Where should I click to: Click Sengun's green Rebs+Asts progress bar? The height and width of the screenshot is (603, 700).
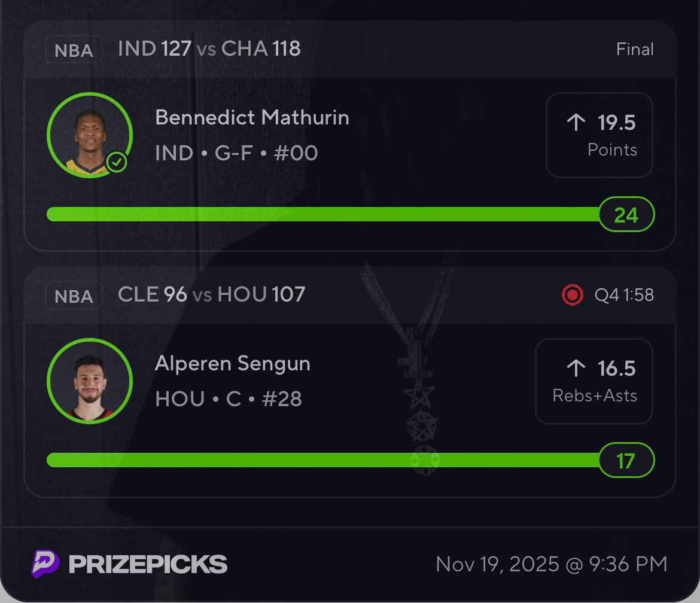tap(323, 460)
